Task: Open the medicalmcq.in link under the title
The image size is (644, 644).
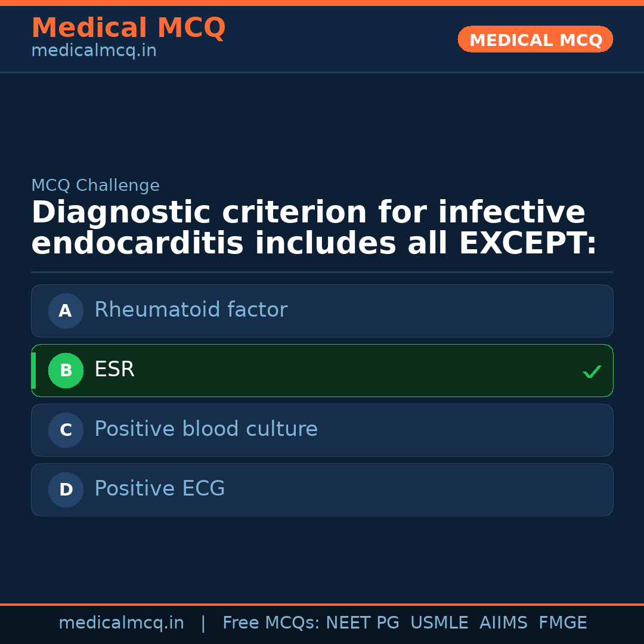Action: (x=94, y=51)
